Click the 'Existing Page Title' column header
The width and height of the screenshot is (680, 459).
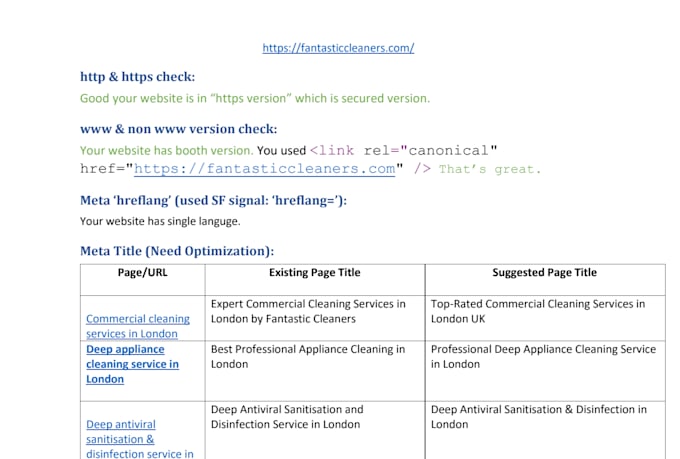[315, 272]
